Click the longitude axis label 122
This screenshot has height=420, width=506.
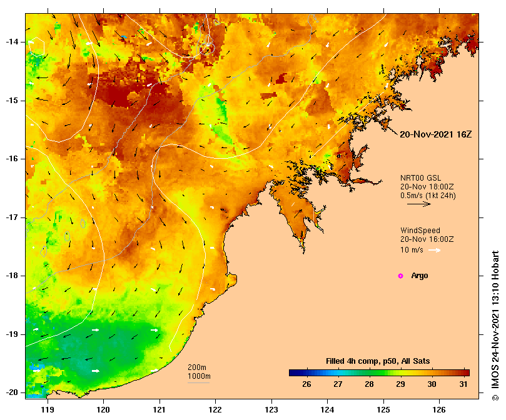[215, 409]
